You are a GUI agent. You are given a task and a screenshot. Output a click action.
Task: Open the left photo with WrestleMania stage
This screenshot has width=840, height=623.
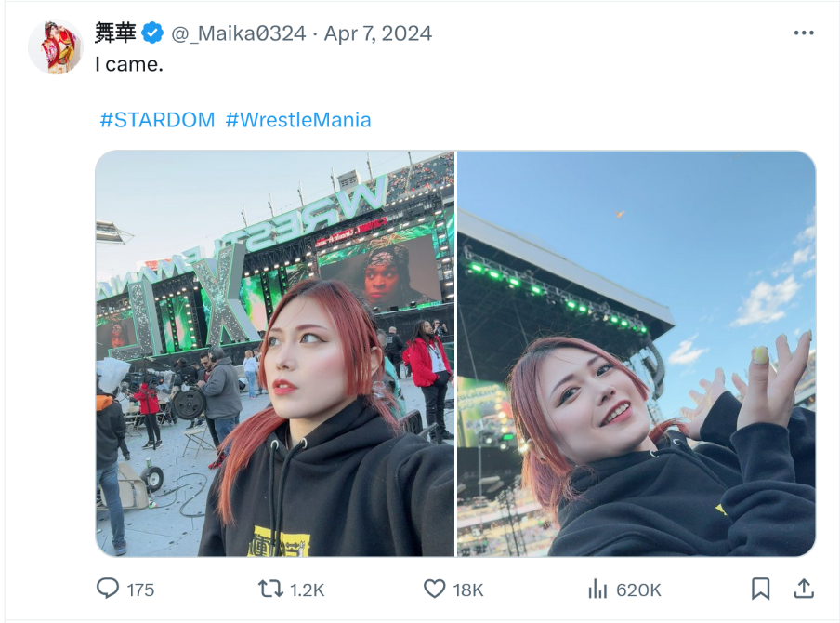click(275, 353)
